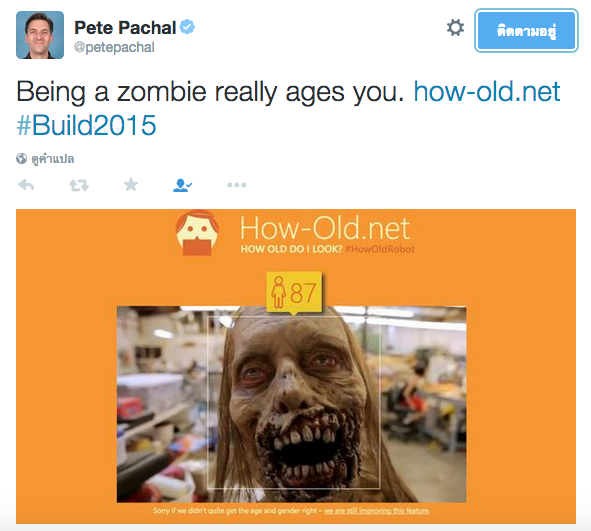Screen dimensions: 591x531
Task: Open the how-old.net link in tweet
Action: click(487, 92)
